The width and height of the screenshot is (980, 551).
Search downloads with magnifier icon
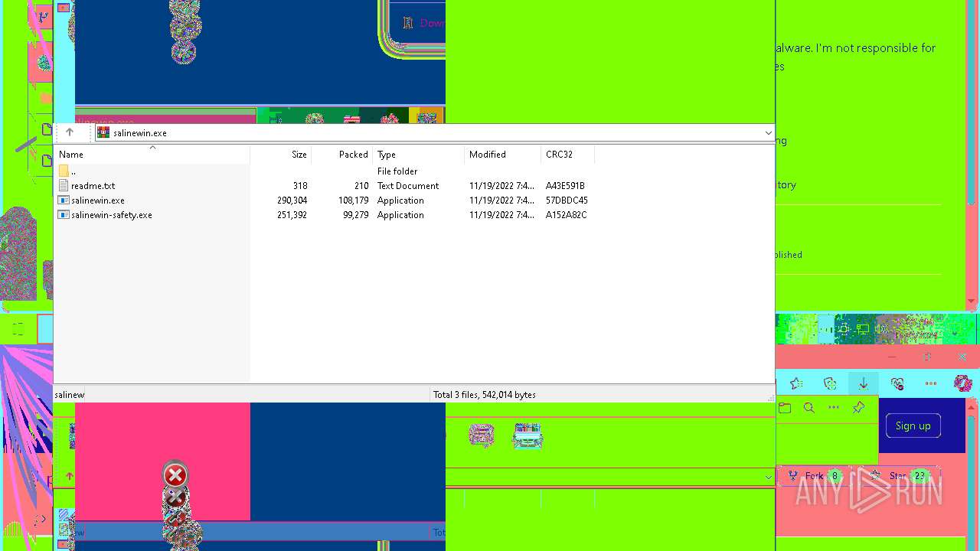pos(809,408)
